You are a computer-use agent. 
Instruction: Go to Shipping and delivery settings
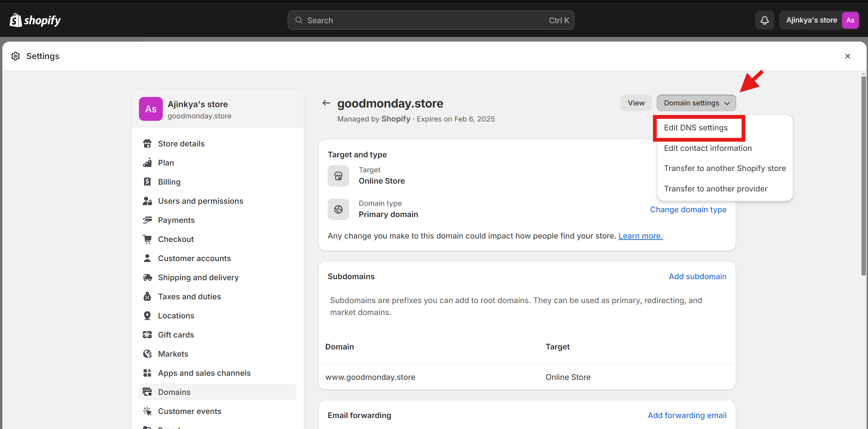tap(218, 277)
